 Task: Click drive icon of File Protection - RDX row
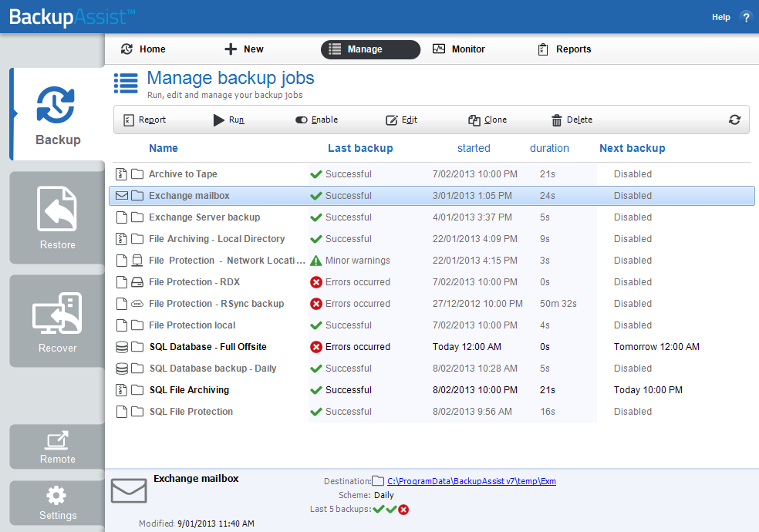(x=137, y=282)
